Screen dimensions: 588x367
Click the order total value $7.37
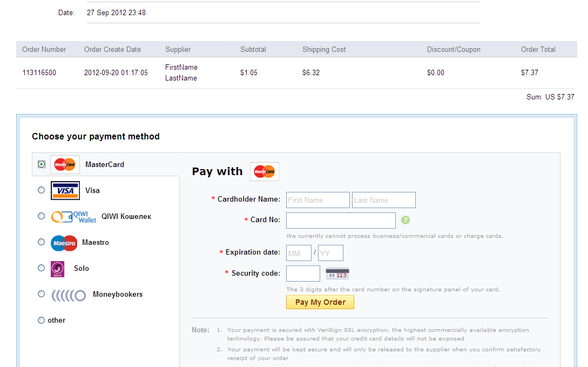[530, 73]
